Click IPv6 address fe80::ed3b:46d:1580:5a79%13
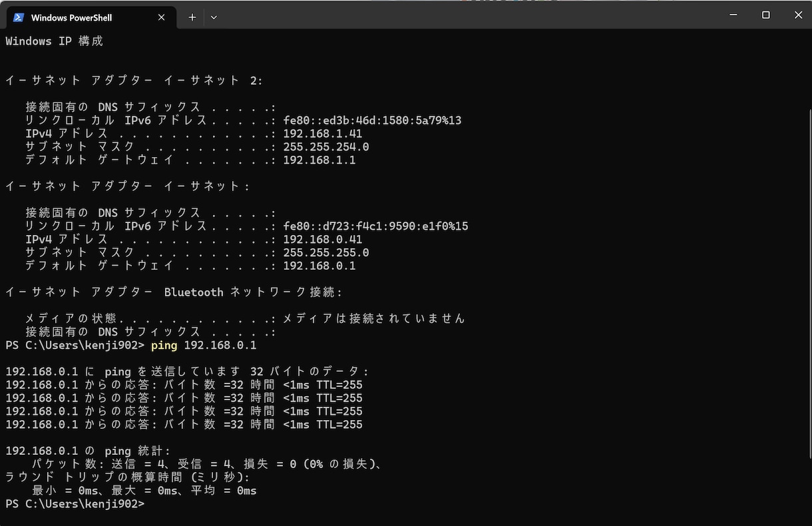The image size is (812, 526). click(372, 121)
